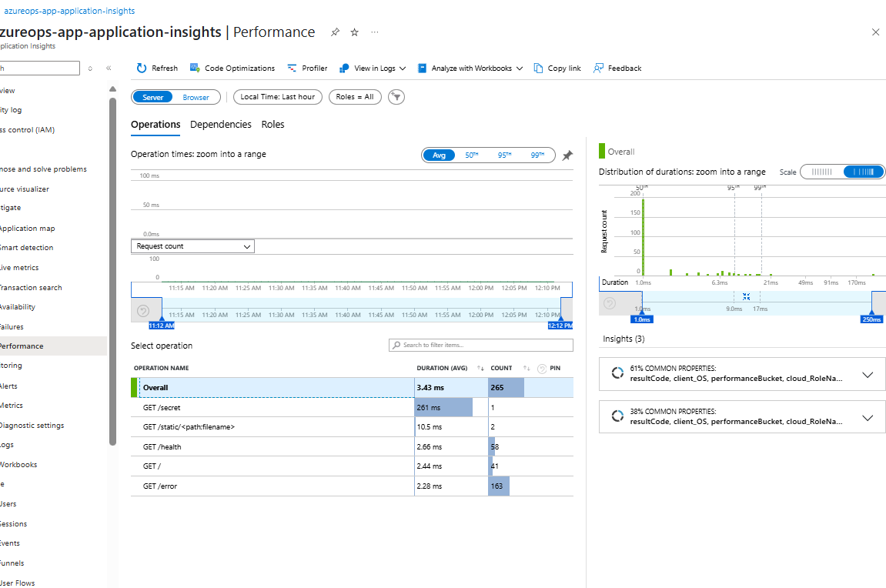The image size is (886, 588).
Task: Click the sidebar vertical scrollbar
Action: 112,271
